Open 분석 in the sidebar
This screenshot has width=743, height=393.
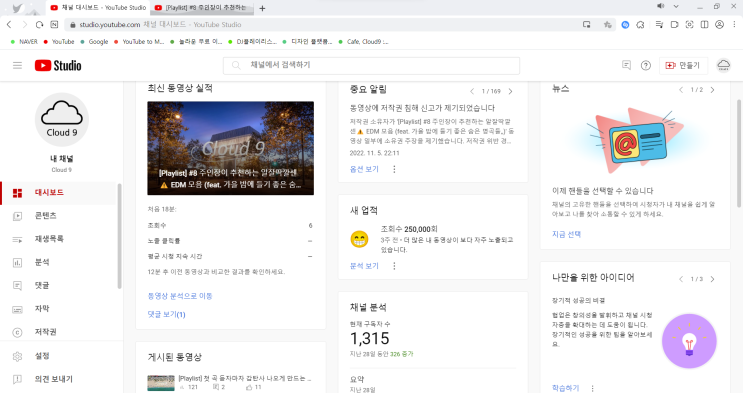[x=58, y=262]
